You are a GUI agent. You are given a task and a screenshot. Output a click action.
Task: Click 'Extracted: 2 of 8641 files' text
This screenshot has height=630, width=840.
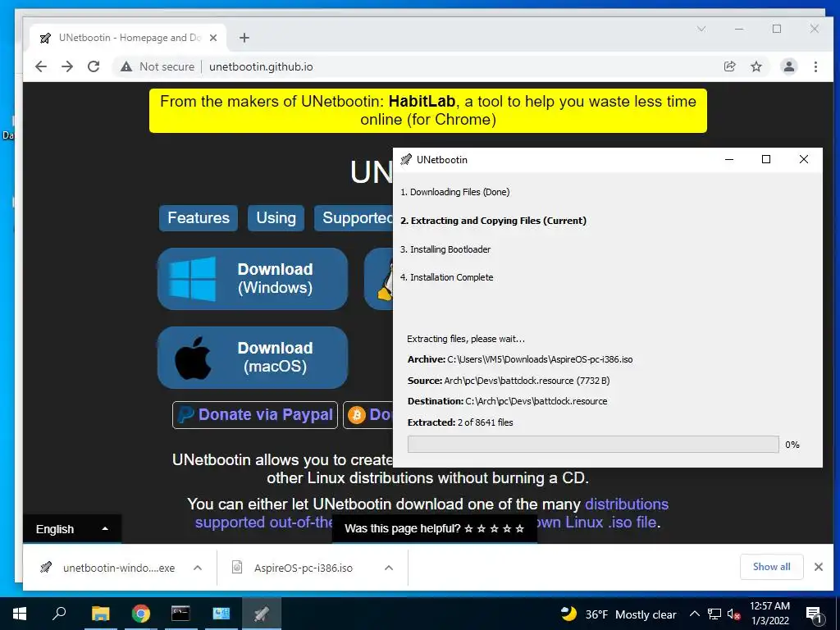[x=460, y=422]
